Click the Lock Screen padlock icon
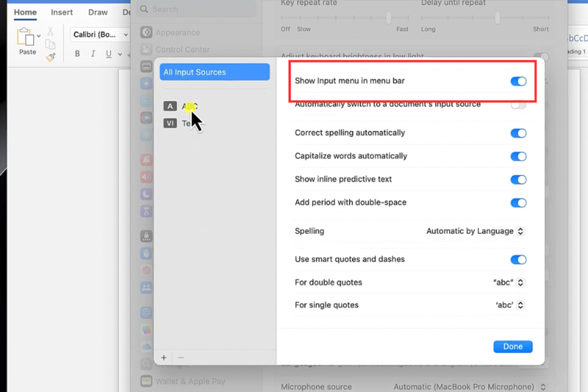 [x=146, y=236]
